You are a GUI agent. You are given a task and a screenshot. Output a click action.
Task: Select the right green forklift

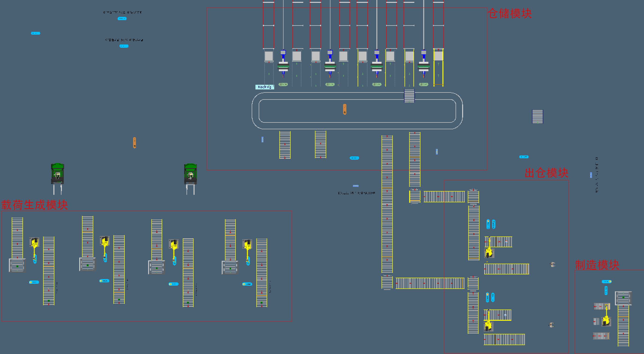tap(191, 174)
